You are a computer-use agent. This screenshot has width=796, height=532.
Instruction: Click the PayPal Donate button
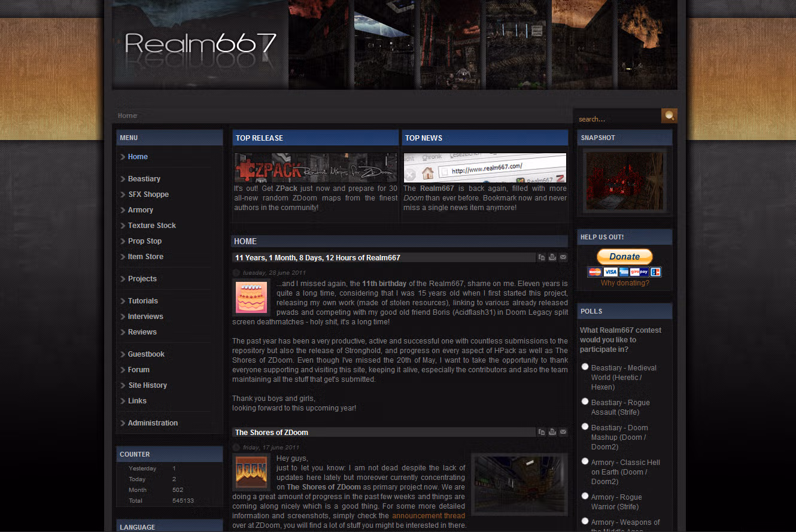pos(624,256)
